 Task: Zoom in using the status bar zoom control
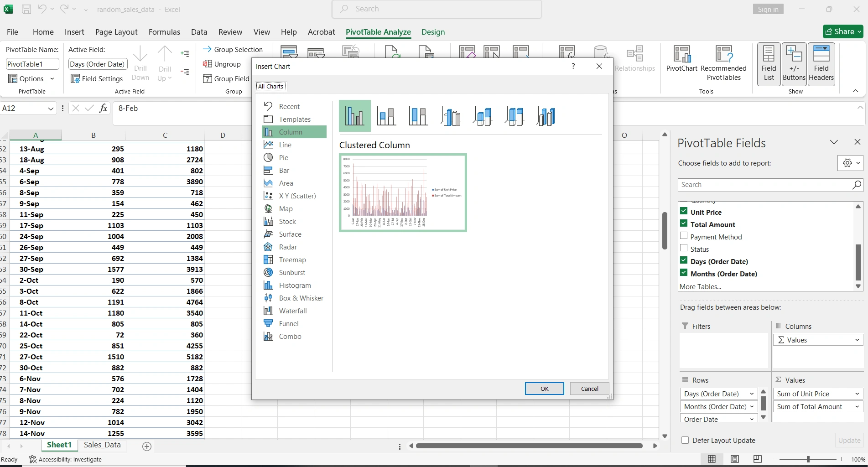click(x=842, y=459)
